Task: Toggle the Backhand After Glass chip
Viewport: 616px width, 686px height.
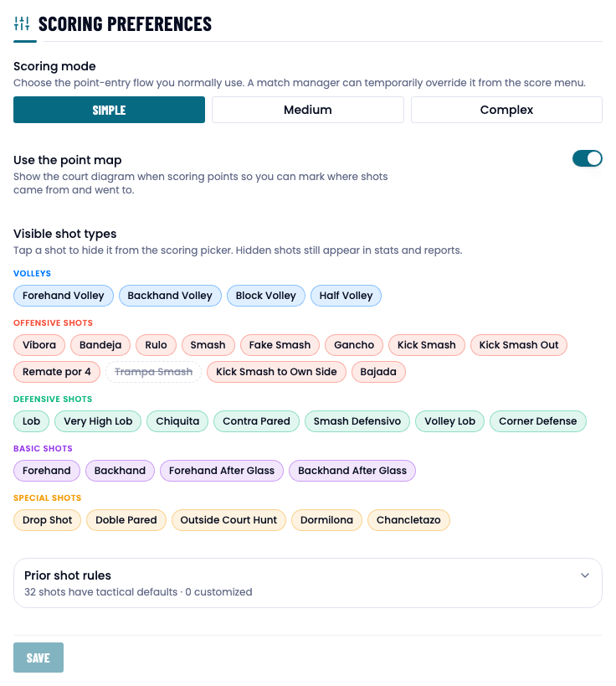Action: [352, 471]
